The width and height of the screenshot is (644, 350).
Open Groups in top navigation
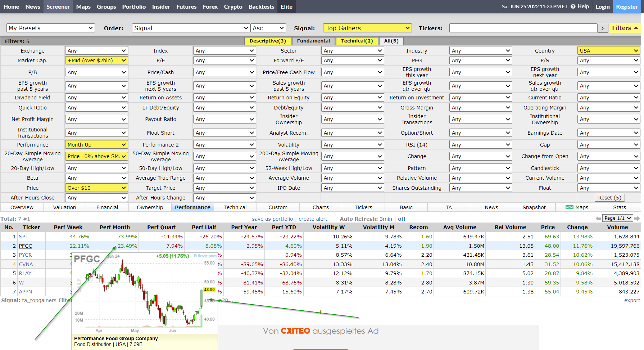106,6
